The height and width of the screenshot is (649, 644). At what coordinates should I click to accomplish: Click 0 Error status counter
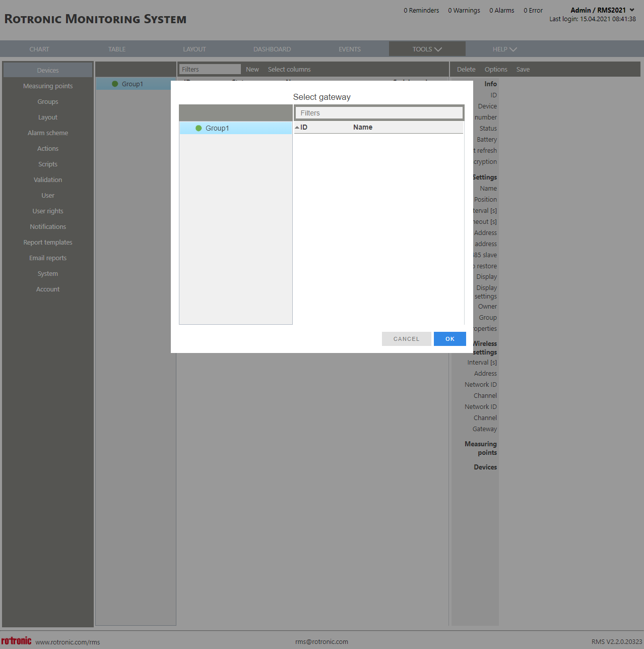pyautogui.click(x=533, y=10)
